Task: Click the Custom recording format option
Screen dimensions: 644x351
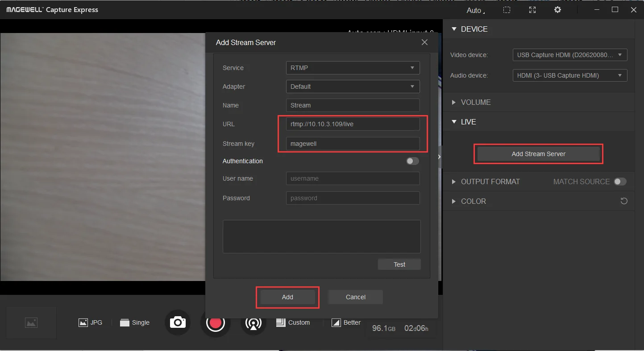Action: coord(293,322)
